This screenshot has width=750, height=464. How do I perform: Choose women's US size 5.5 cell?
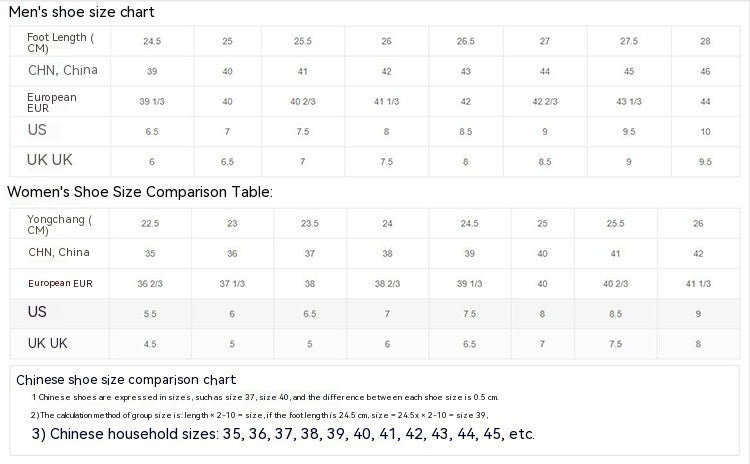coord(150,314)
